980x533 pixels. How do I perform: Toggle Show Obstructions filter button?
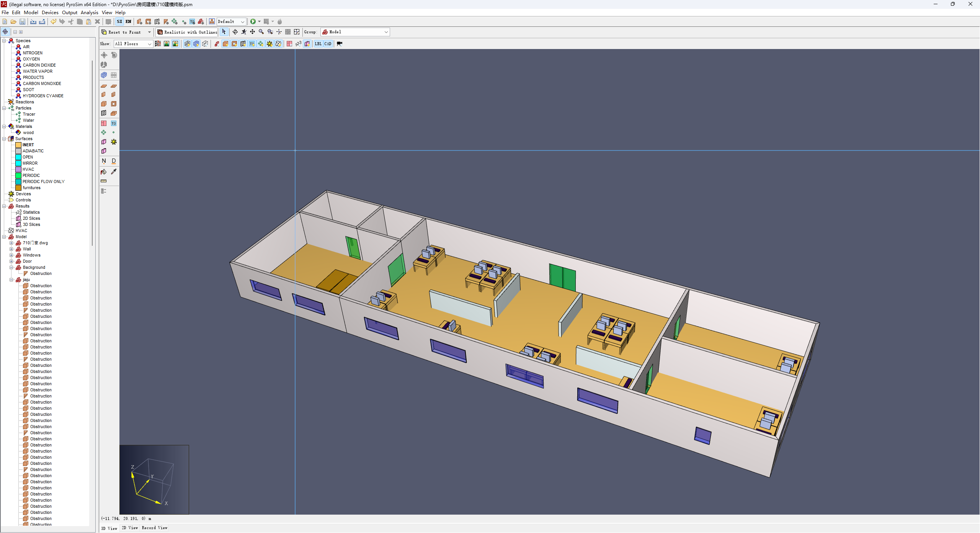[225, 44]
